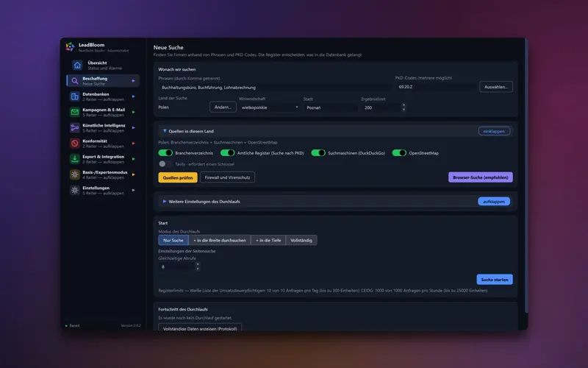Click the Fortschritt des Durchlaufs heading

coord(183,309)
